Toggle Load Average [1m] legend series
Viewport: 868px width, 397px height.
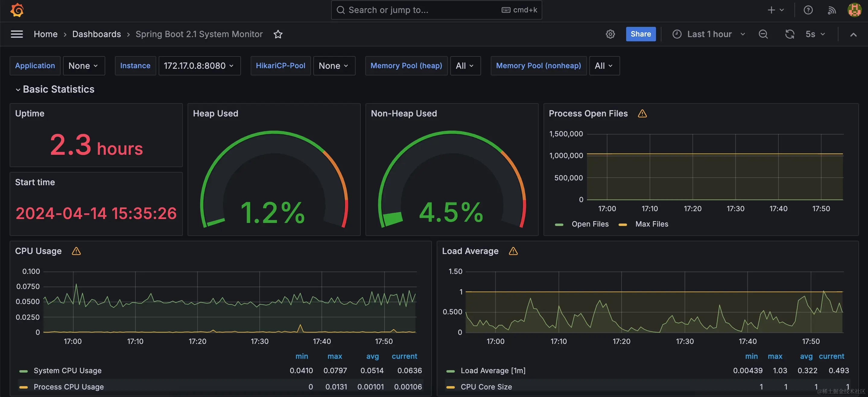493,371
